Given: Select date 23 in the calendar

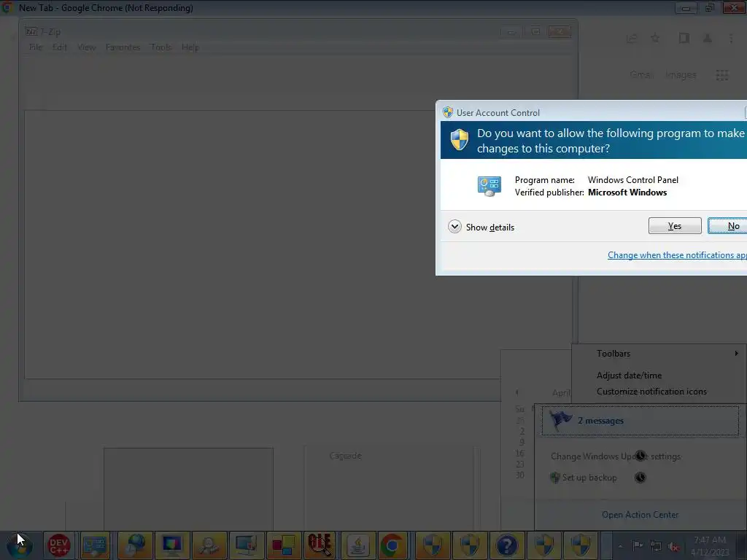Looking at the screenshot, I should (519, 464).
